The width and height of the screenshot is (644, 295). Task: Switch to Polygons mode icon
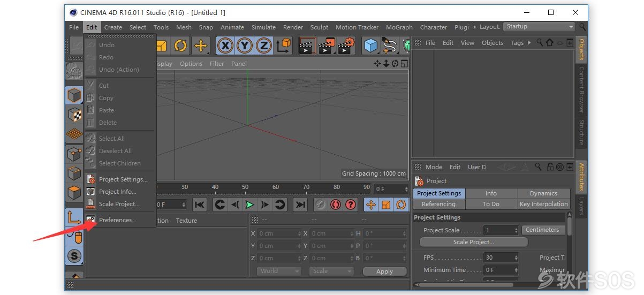coord(74,192)
